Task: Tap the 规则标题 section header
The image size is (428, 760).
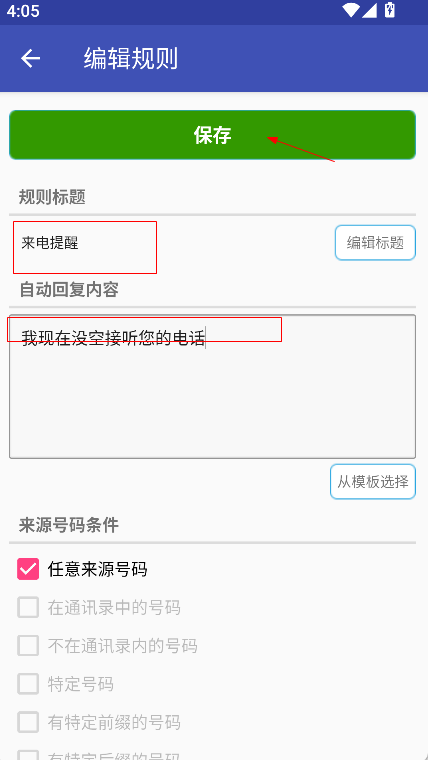Action: 52,197
